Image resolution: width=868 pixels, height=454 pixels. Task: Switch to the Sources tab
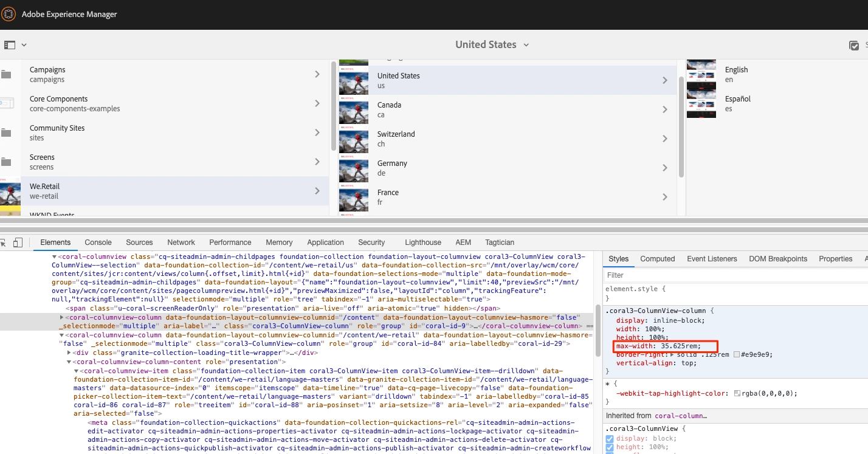tap(139, 242)
